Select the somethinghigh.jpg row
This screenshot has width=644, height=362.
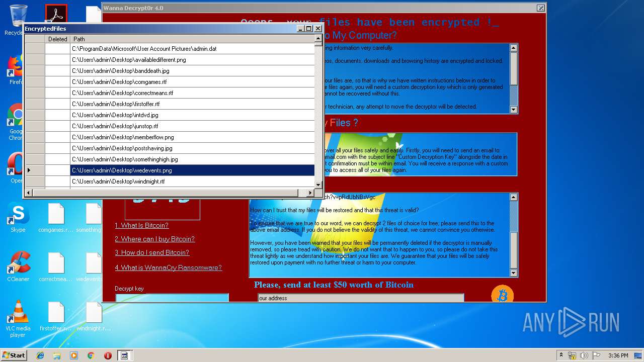pos(192,159)
